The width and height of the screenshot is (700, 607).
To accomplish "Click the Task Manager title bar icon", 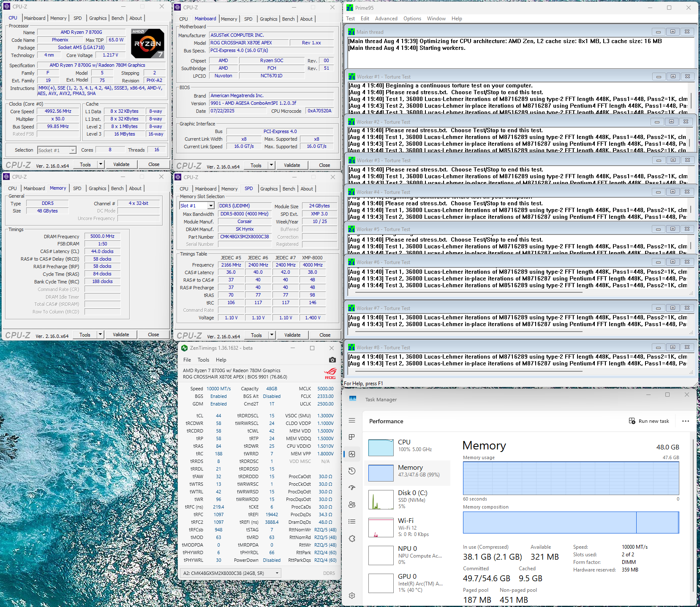I will pos(353,398).
